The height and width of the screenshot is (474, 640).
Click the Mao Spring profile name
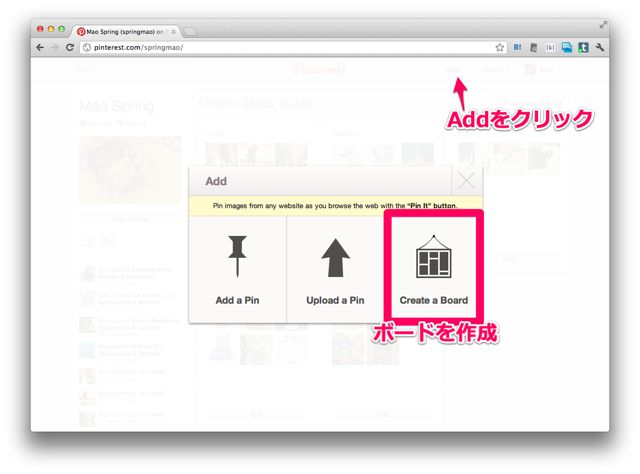click(x=116, y=106)
